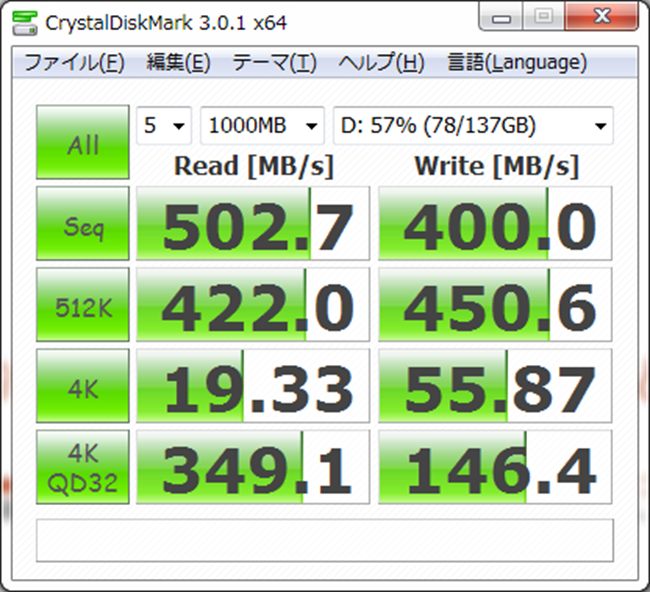The image size is (650, 592).
Task: Open the テーマ(T) menu
Action: (274, 63)
